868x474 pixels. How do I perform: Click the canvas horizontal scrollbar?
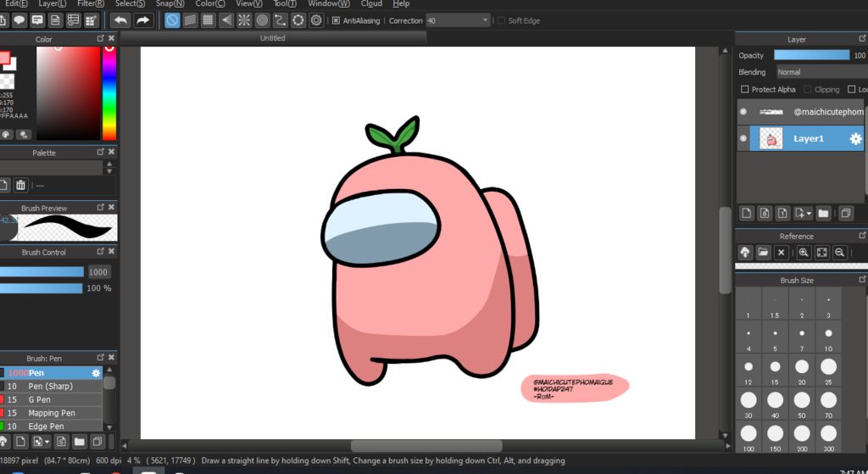(426, 445)
